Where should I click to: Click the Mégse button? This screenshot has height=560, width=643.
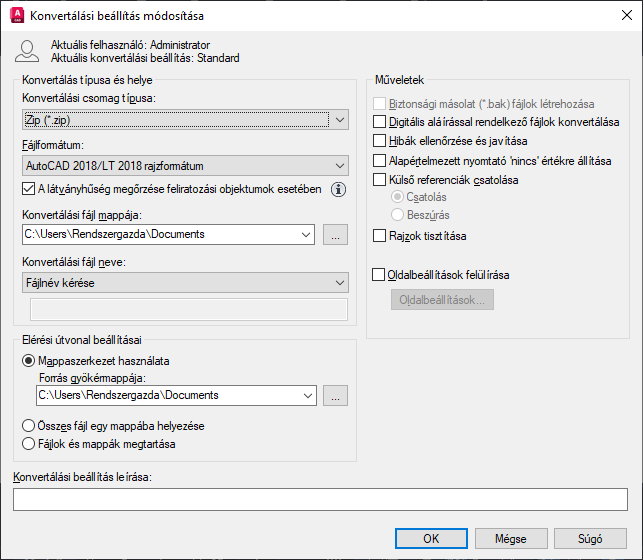click(511, 538)
